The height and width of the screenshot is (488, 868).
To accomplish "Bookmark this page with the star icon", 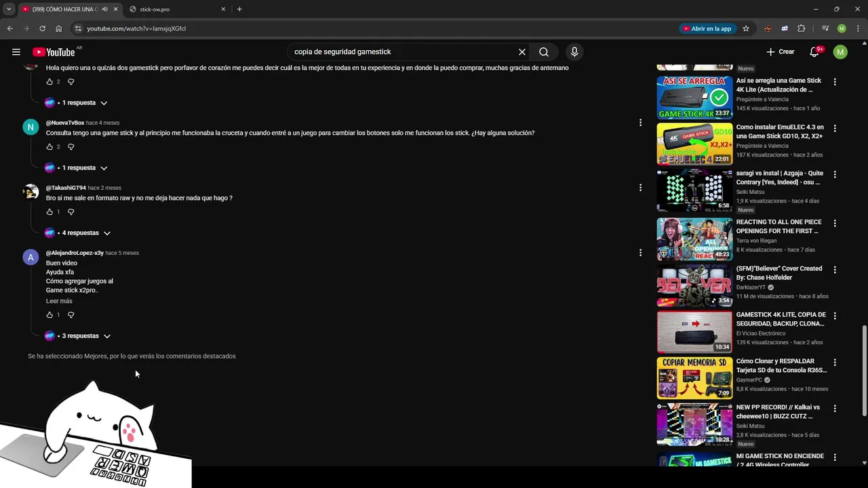I will click(746, 28).
